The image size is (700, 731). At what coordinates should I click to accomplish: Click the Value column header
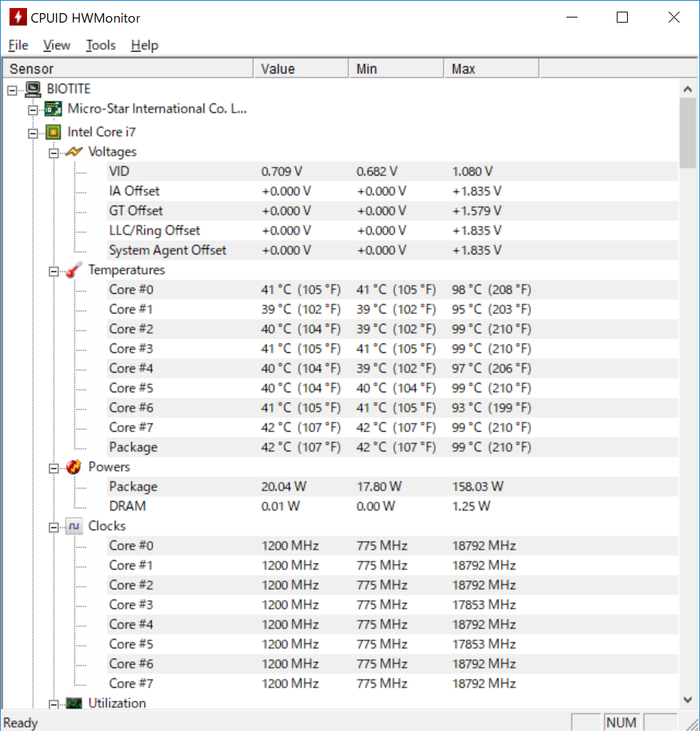click(301, 69)
